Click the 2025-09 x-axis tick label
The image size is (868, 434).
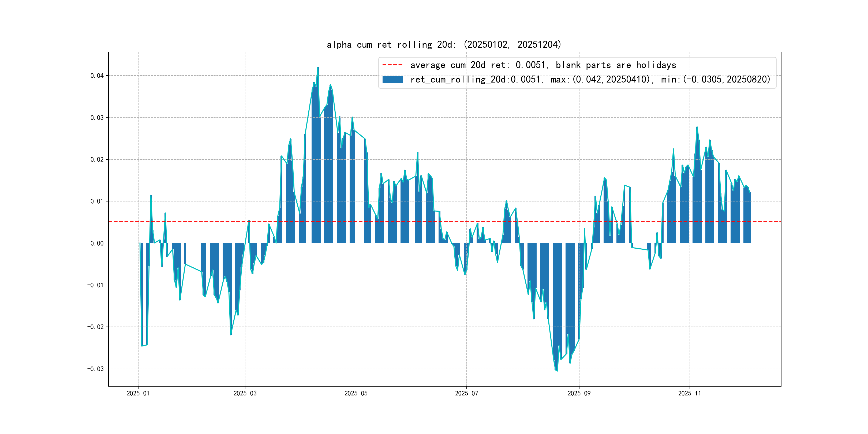coord(579,393)
